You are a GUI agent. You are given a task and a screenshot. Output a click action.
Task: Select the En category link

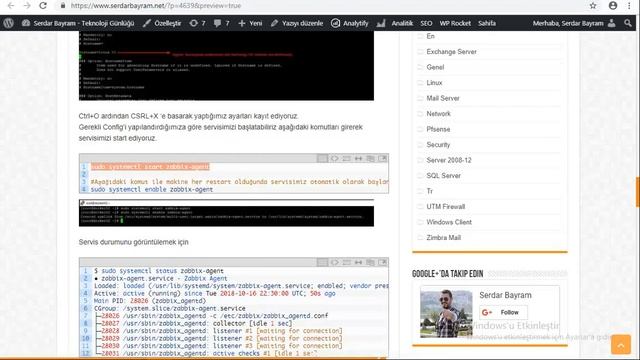430,36
